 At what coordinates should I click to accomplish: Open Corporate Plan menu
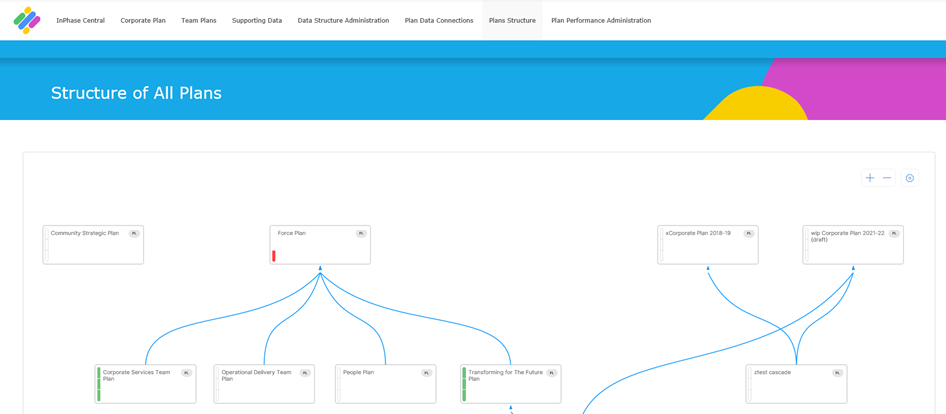pos(143,21)
